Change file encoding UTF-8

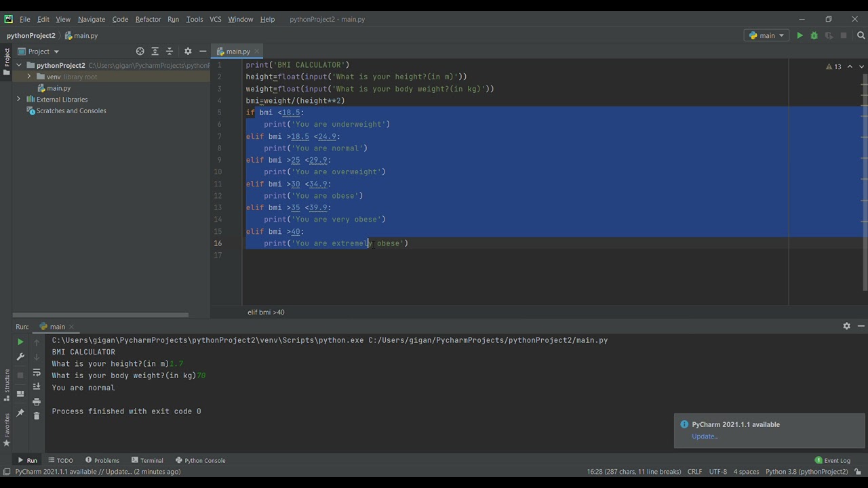click(x=718, y=472)
